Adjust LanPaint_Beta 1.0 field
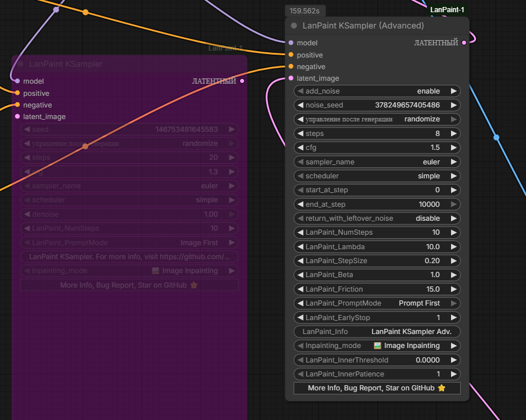 tap(377, 275)
